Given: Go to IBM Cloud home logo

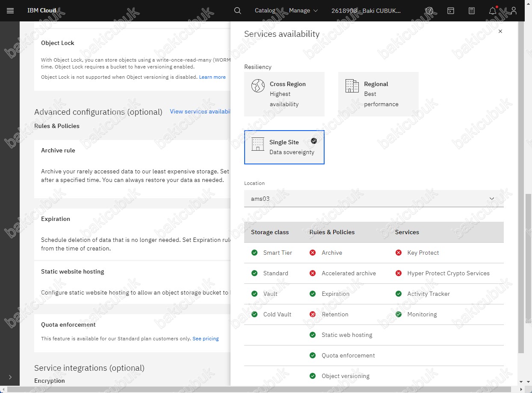Looking at the screenshot, I should coord(42,11).
